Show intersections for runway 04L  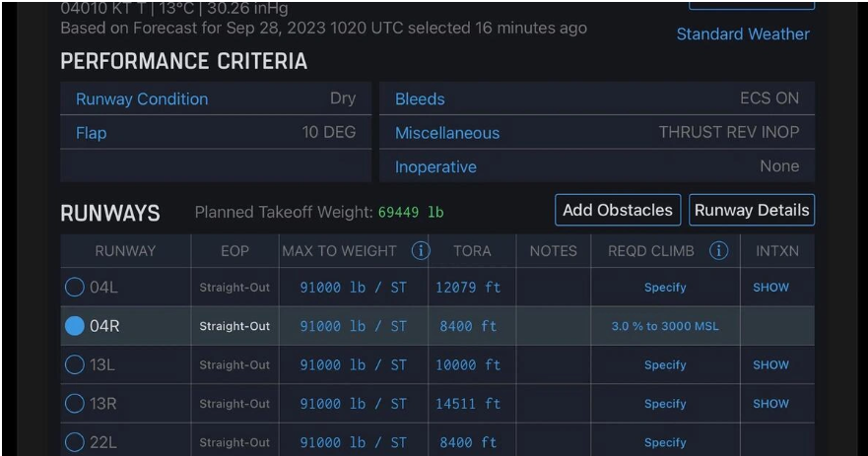pos(771,288)
